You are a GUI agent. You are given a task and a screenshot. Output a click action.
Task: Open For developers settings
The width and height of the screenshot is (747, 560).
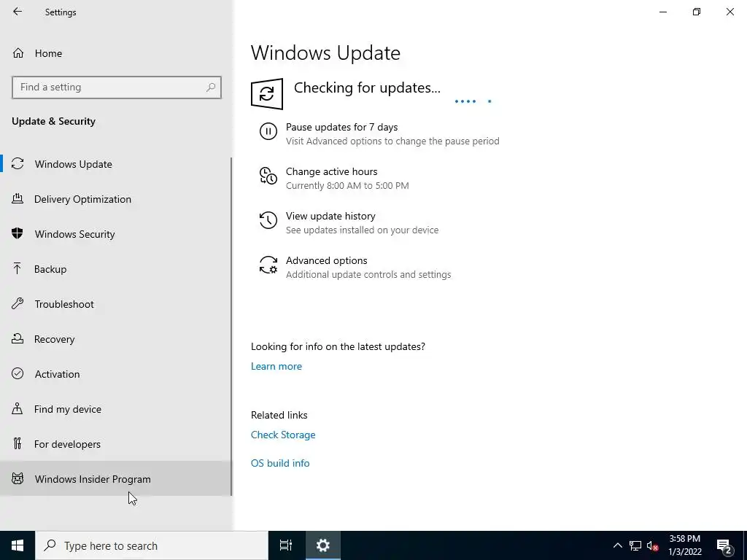(x=115, y=444)
